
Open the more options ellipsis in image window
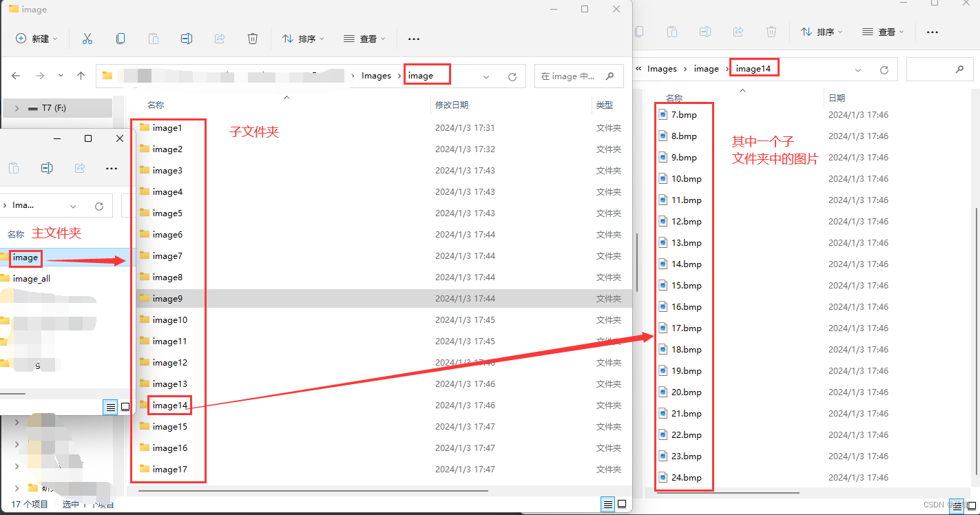[x=414, y=39]
